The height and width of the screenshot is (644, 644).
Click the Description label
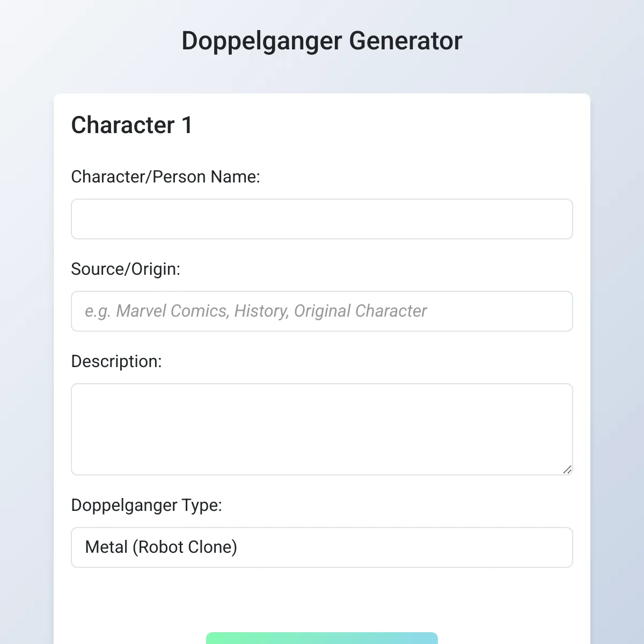[116, 361]
